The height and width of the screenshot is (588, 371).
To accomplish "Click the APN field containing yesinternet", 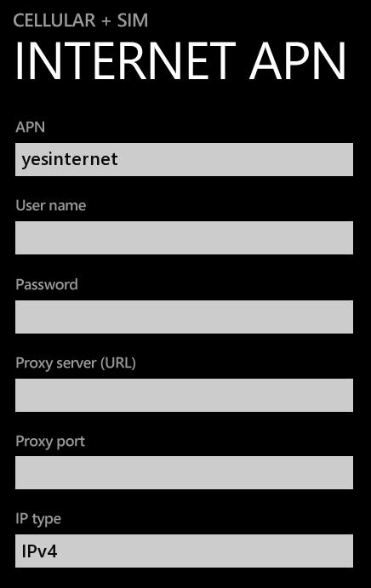I will [184, 159].
